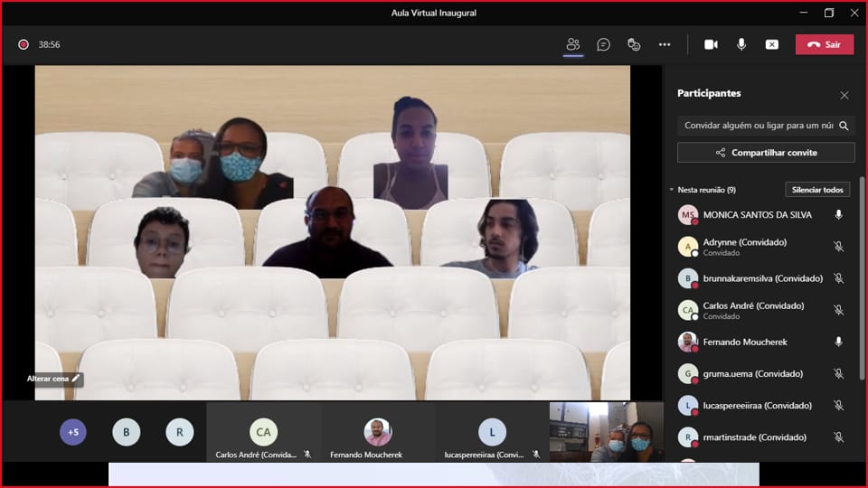
Task: Click Fernando Moucherek's photo avatar in list
Action: (687, 342)
